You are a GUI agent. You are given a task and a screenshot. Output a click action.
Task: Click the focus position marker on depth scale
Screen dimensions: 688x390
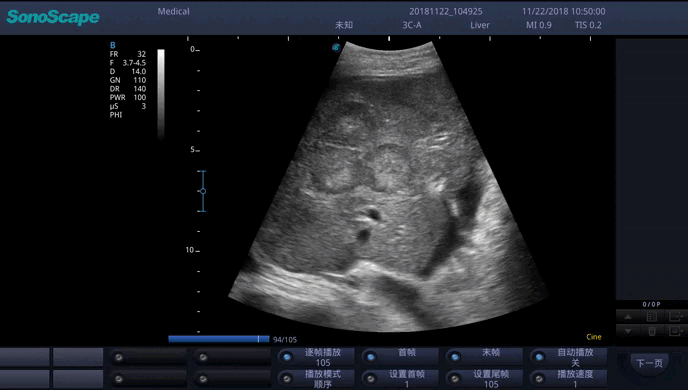[202, 191]
